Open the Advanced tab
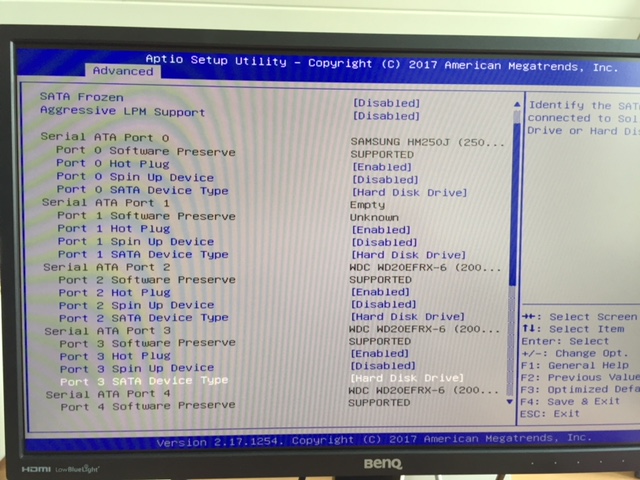Image resolution: width=640 pixels, height=480 pixels. [123, 71]
